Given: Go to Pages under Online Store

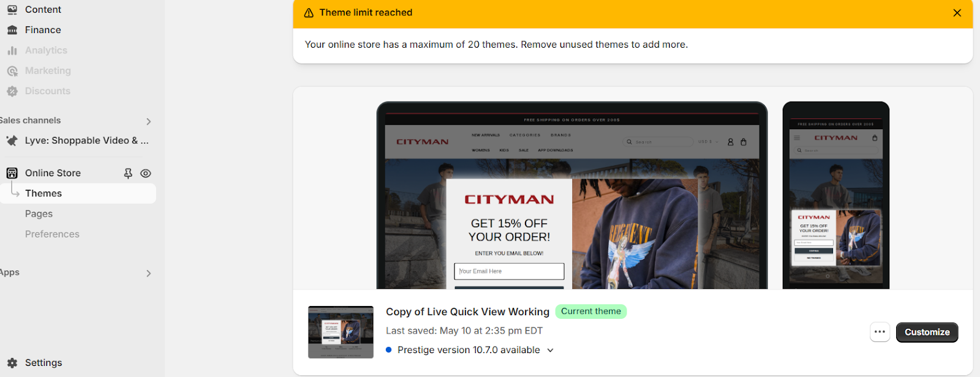Looking at the screenshot, I should (39, 214).
